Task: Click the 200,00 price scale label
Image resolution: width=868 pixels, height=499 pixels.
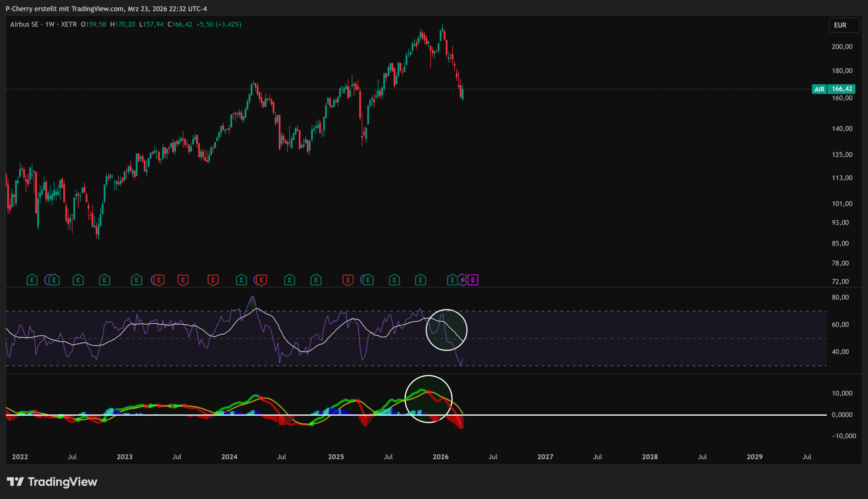Action: [x=842, y=46]
